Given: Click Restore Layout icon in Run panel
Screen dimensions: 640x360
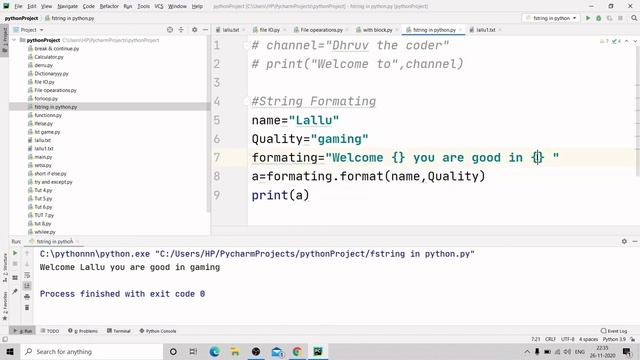Looking at the screenshot, I should pos(15,278).
